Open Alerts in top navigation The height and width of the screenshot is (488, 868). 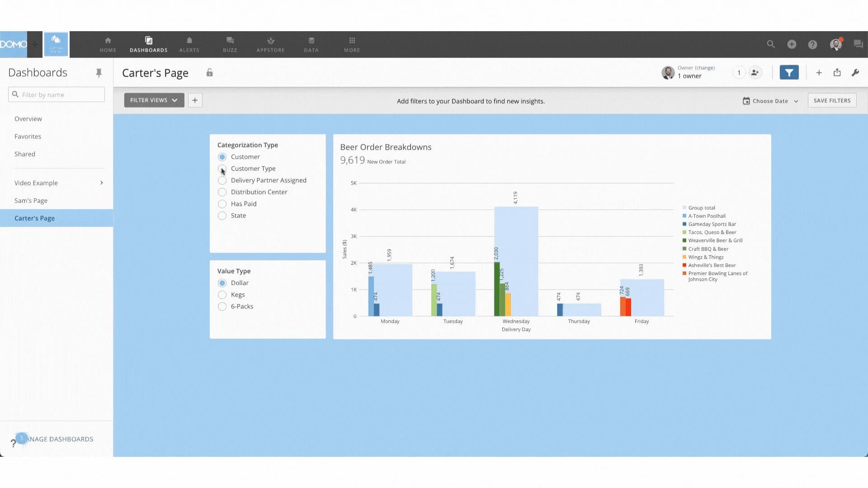(x=189, y=44)
